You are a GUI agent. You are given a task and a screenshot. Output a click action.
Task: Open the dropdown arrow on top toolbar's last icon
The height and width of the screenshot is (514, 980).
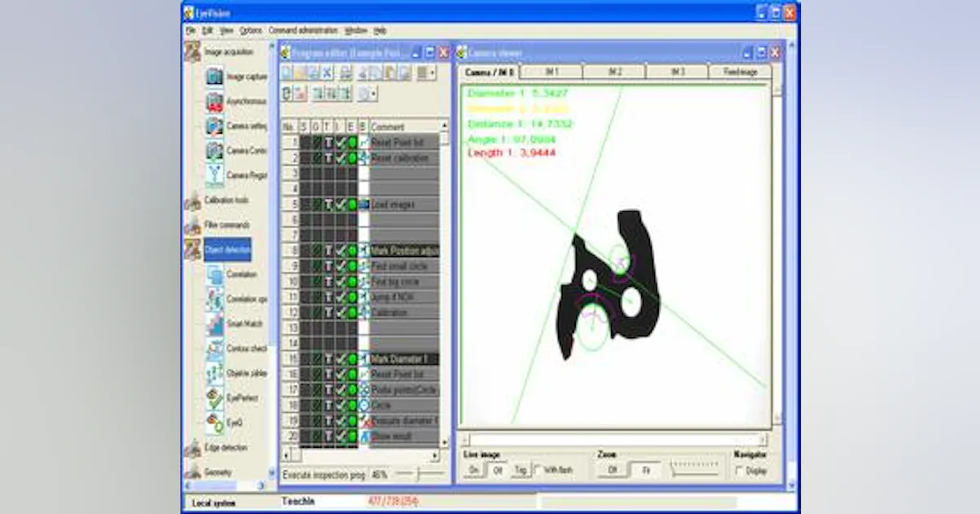433,73
